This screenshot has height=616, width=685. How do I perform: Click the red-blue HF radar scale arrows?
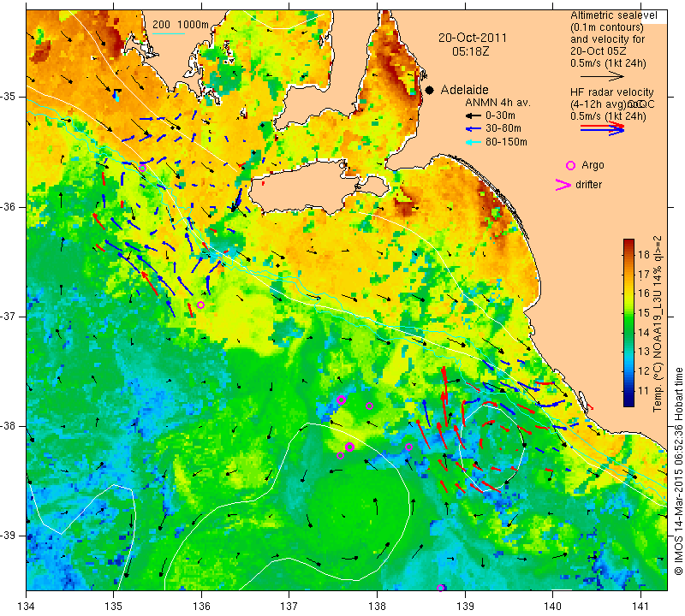[602, 128]
